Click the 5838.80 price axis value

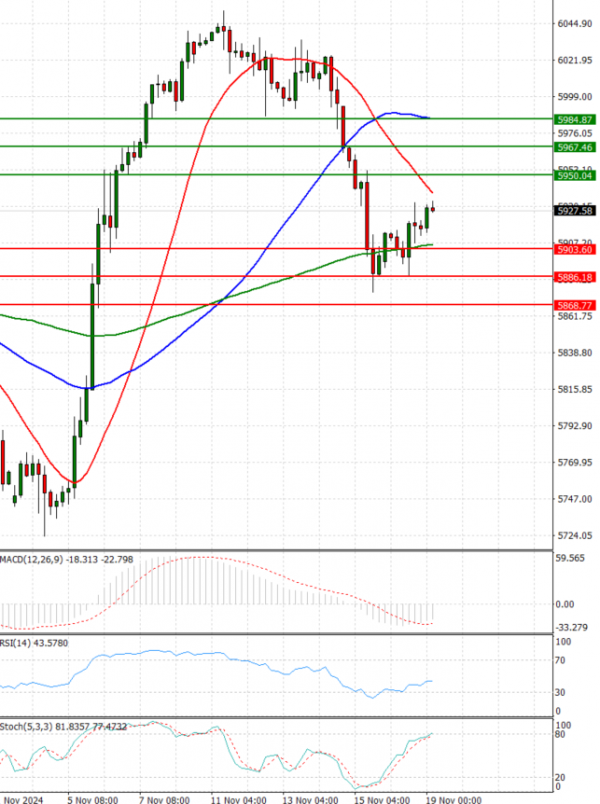pos(574,352)
